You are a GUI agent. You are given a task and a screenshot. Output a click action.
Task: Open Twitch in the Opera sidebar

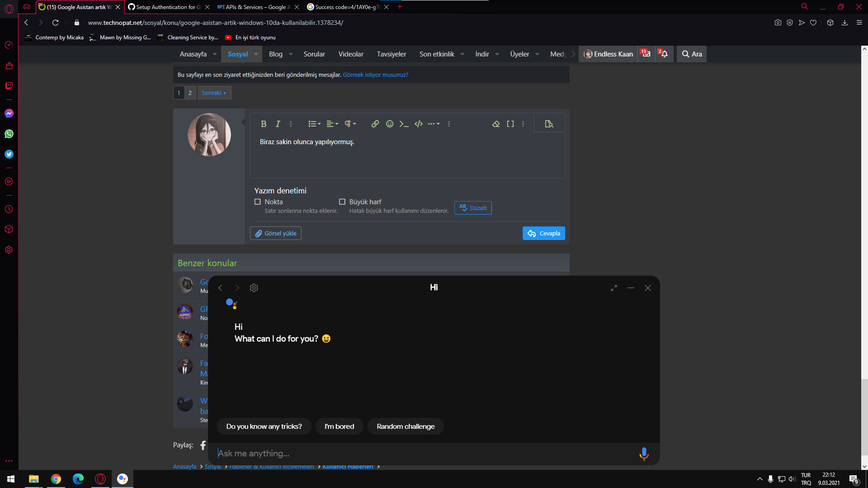pyautogui.click(x=9, y=86)
